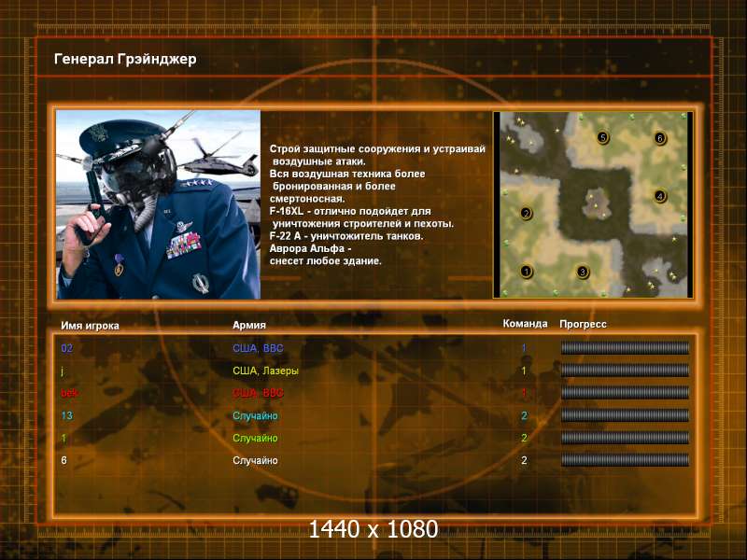
Task: Click 'F-22 A - уничтожитель танков' text line
Action: coord(346,236)
